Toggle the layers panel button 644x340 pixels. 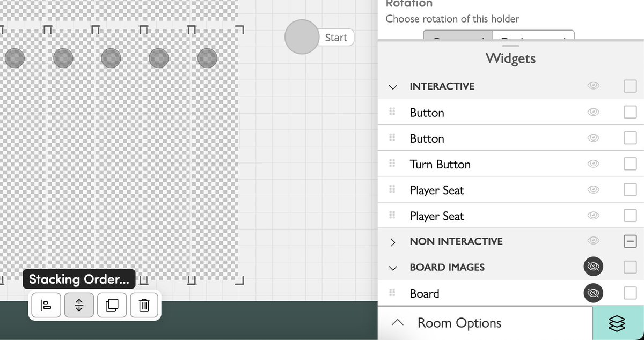617,323
